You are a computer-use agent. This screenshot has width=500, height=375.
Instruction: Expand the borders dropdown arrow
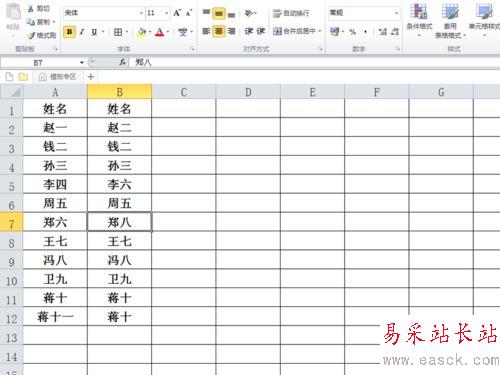tap(127, 32)
